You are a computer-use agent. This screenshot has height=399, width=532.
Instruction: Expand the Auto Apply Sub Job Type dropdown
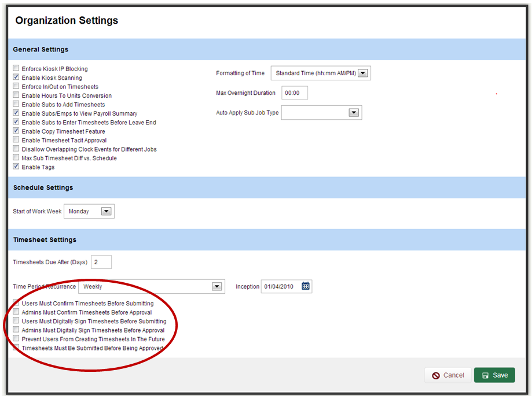point(322,113)
